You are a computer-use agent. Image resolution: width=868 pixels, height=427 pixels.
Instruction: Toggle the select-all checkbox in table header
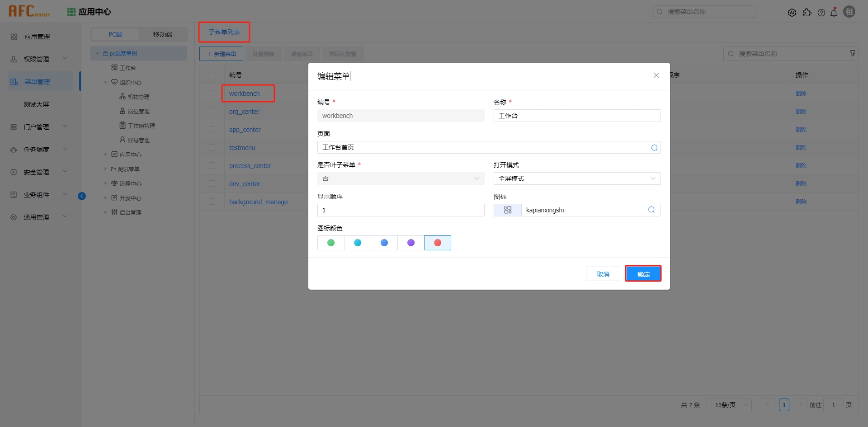[x=212, y=75]
